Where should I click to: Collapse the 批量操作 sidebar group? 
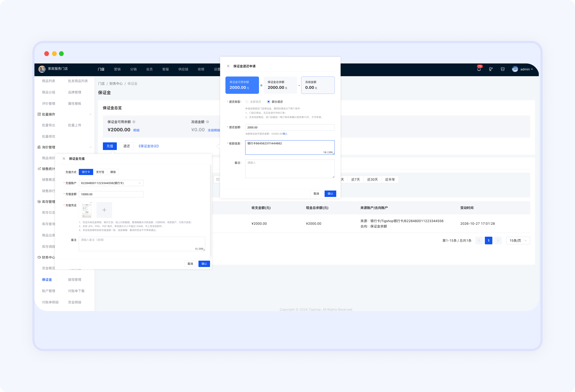90,114
